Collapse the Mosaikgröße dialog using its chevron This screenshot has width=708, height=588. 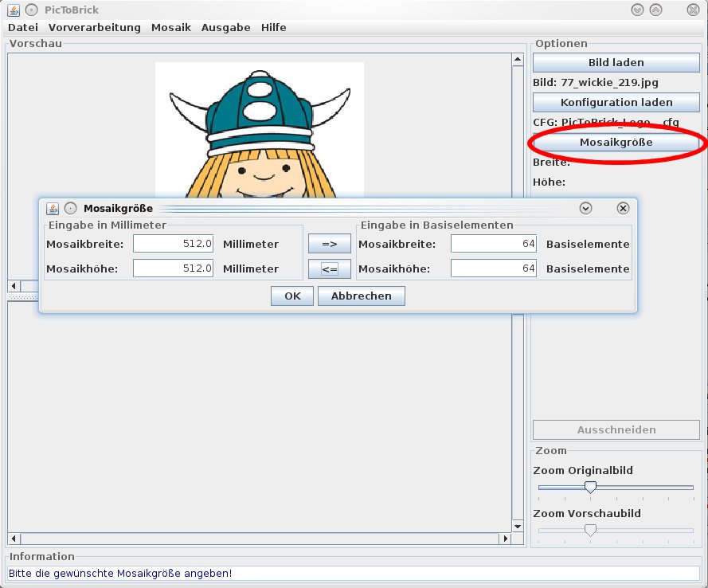click(585, 208)
